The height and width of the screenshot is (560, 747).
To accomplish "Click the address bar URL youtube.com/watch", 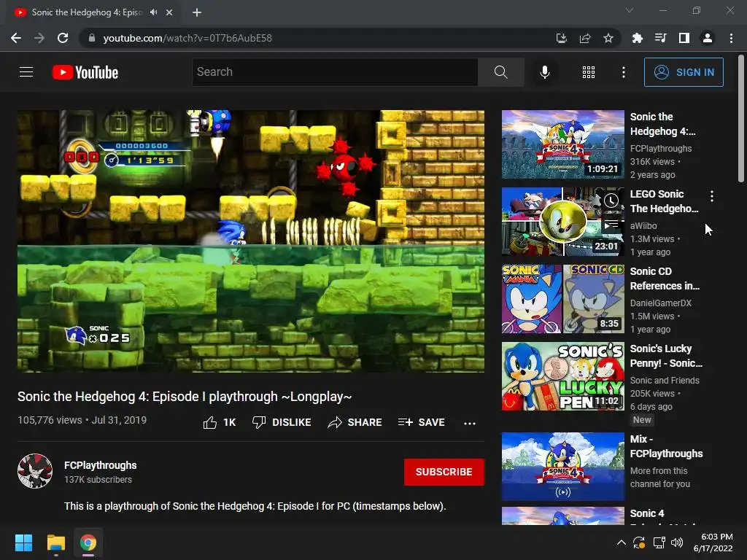I will (x=187, y=38).
